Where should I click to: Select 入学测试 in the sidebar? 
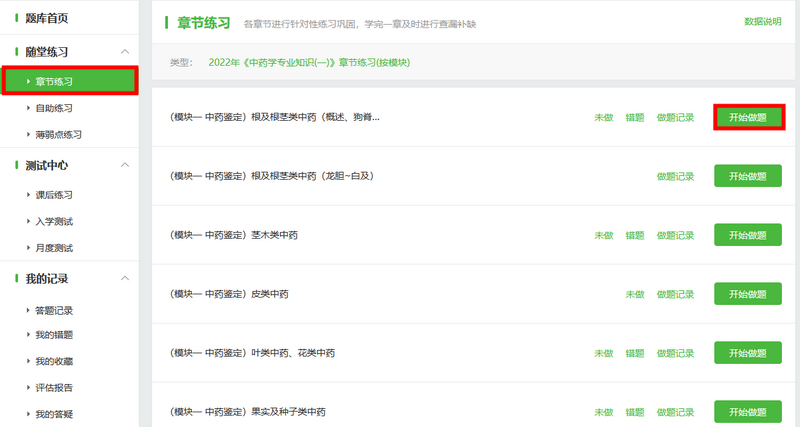53,221
